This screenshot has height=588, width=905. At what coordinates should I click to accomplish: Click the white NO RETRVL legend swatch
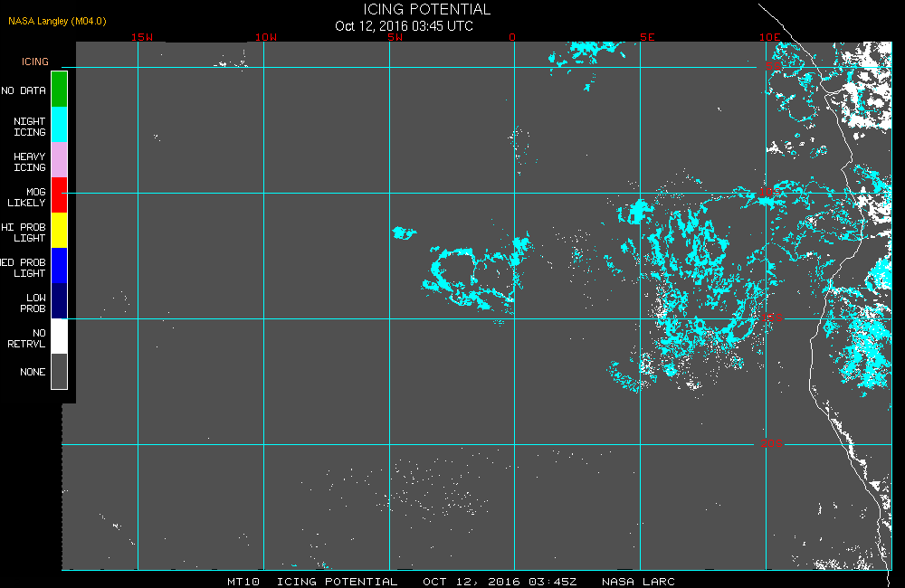60,336
